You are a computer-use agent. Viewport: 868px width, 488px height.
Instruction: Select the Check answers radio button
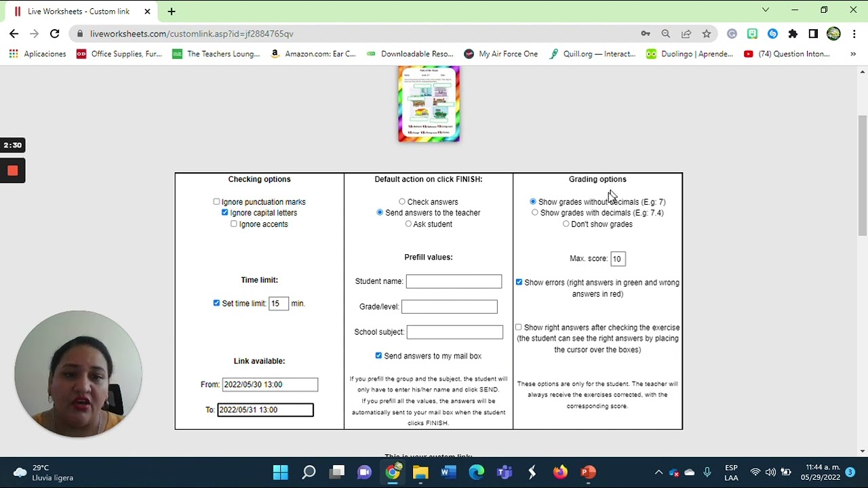[402, 201]
